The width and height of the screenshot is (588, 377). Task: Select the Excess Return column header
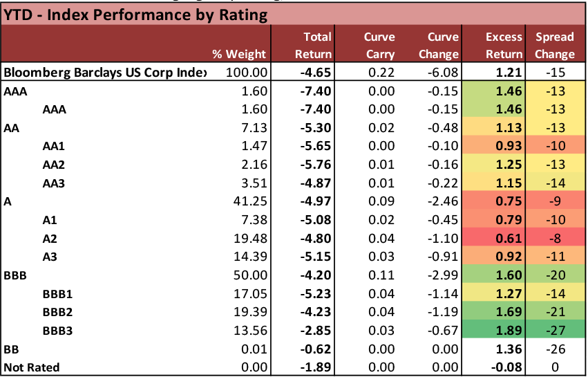pyautogui.click(x=495, y=45)
